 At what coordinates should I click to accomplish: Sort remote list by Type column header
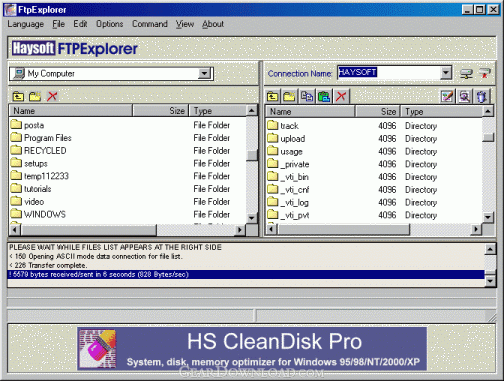tap(442, 111)
